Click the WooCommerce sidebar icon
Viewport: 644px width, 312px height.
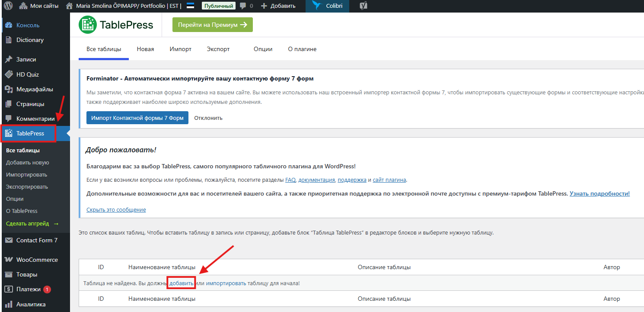tap(9, 260)
